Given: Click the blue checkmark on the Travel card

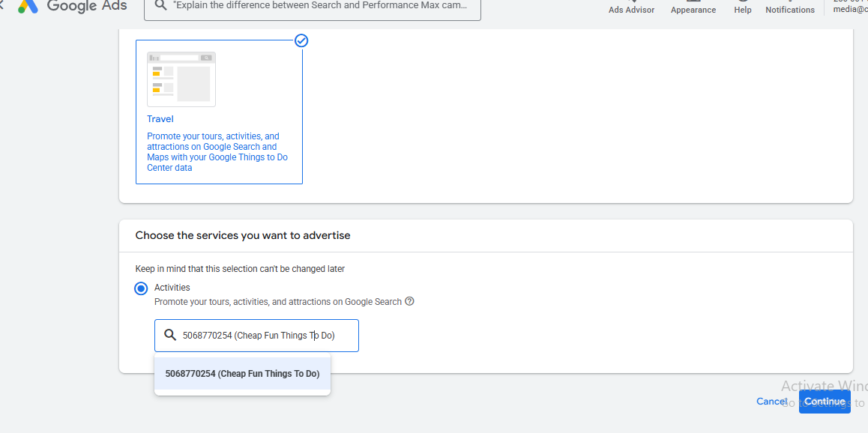Looking at the screenshot, I should click(301, 40).
